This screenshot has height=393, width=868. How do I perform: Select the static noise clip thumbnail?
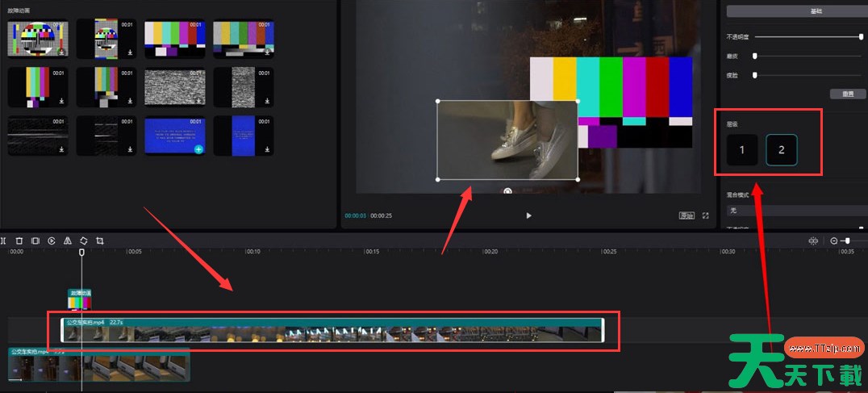175,88
